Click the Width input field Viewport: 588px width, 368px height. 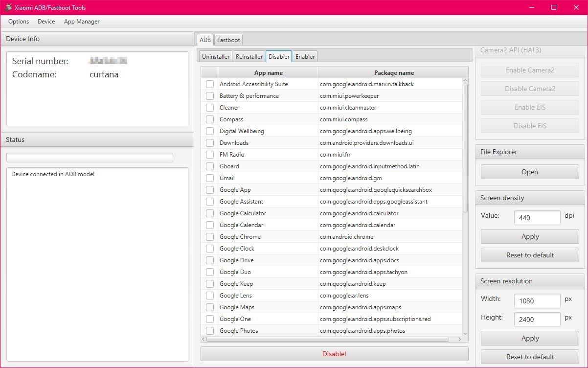coord(537,301)
